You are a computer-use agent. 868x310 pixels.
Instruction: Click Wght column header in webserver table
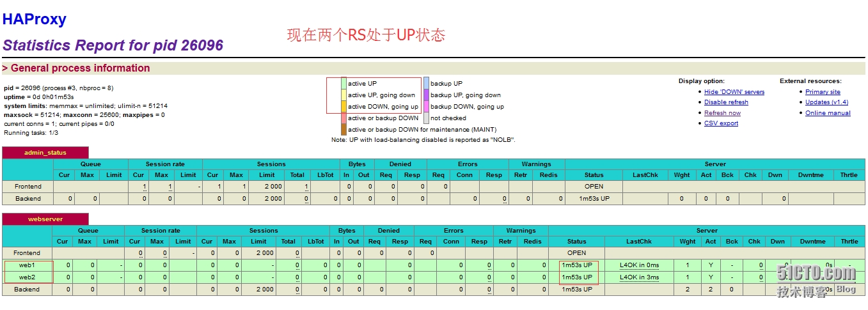point(688,242)
